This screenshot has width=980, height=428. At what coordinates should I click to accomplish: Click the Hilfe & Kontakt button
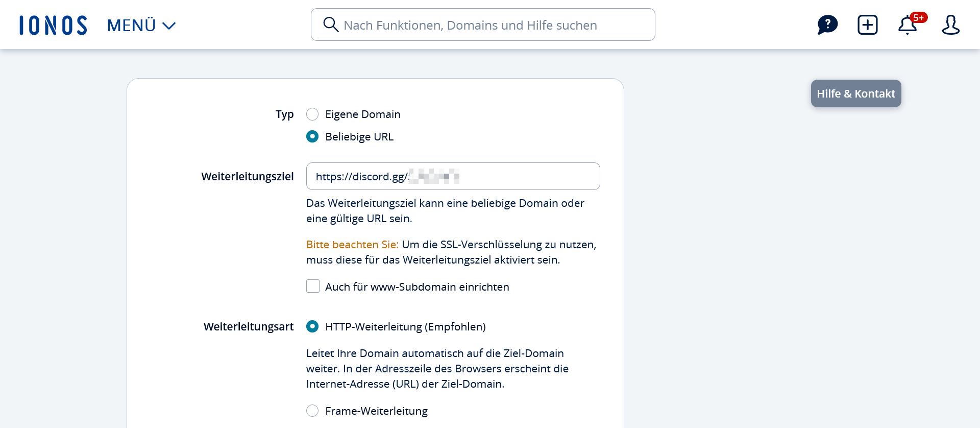click(x=856, y=93)
